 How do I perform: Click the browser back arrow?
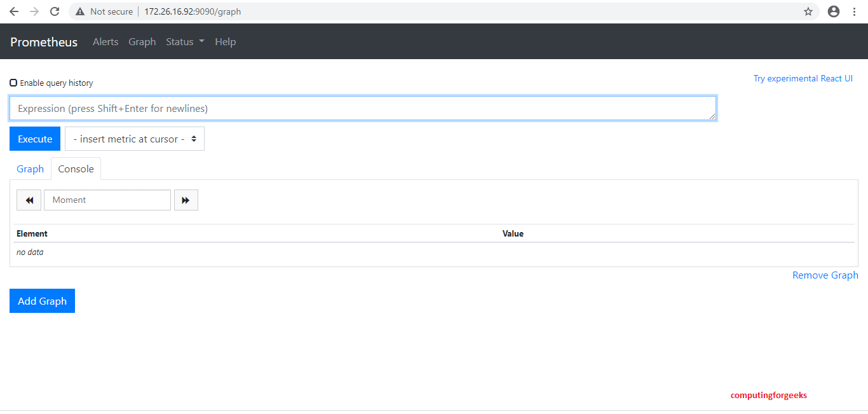coord(14,11)
